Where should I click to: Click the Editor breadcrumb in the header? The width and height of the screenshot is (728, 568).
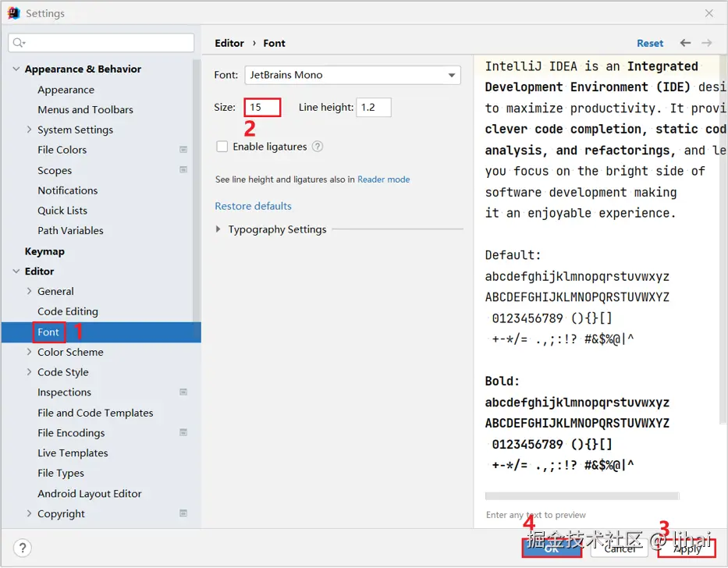click(229, 43)
